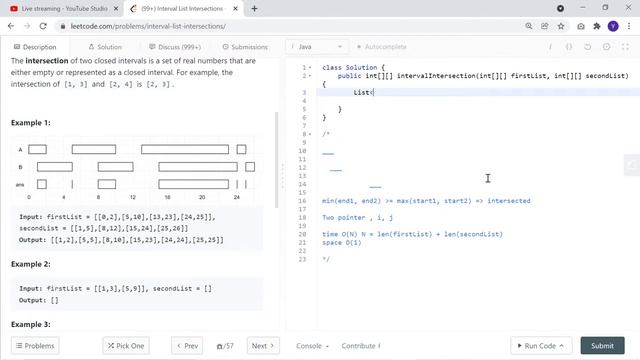Open Chrome three-dot menu
The image size is (640, 360).
(x=629, y=26)
